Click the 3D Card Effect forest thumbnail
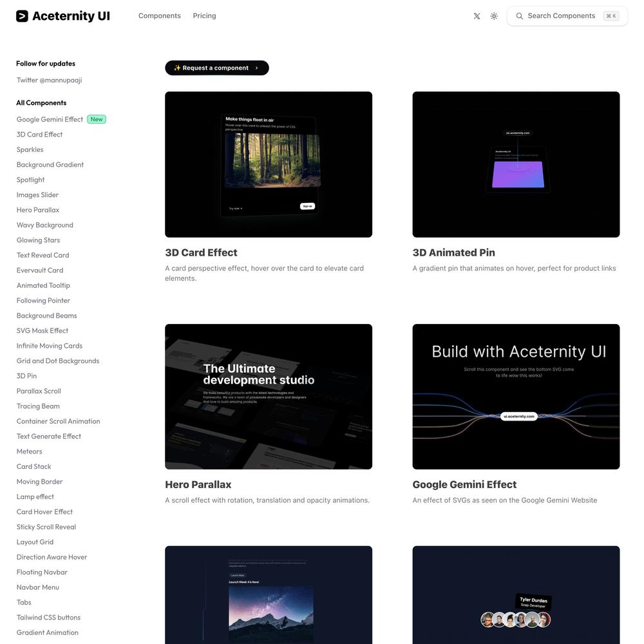The width and height of the screenshot is (644, 644). [269, 164]
